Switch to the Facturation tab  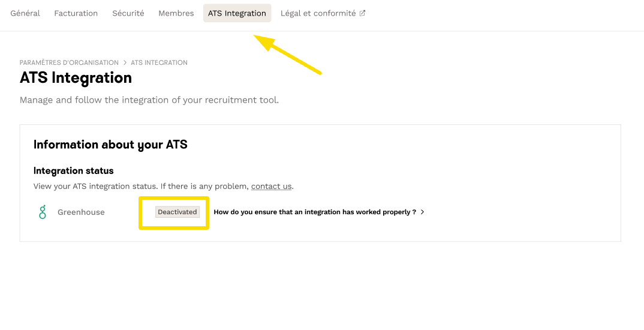76,13
